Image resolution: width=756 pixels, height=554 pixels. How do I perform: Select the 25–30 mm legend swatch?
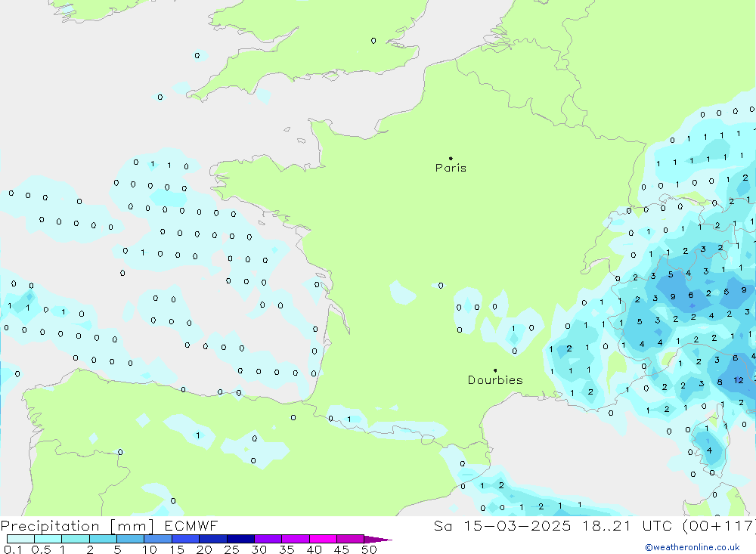click(x=240, y=539)
